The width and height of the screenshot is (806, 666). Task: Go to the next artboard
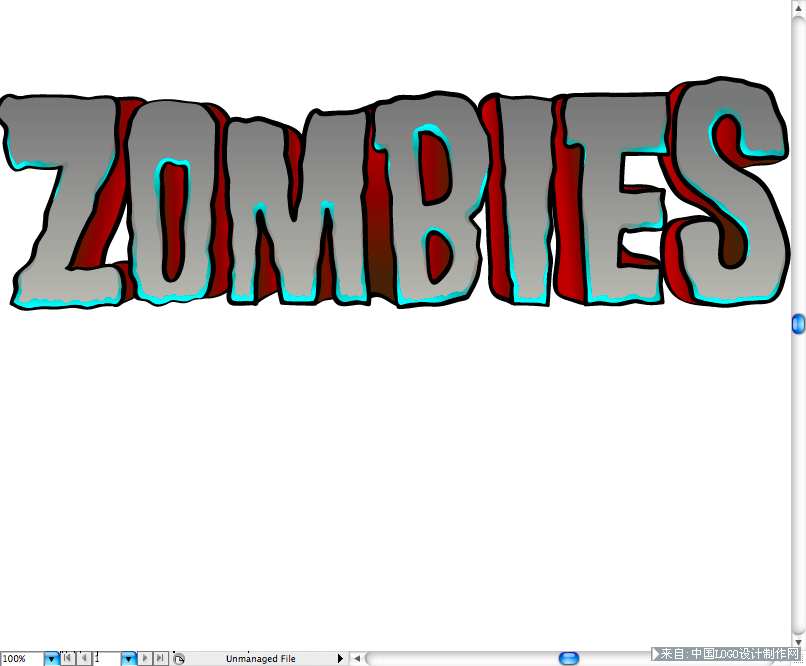point(145,658)
